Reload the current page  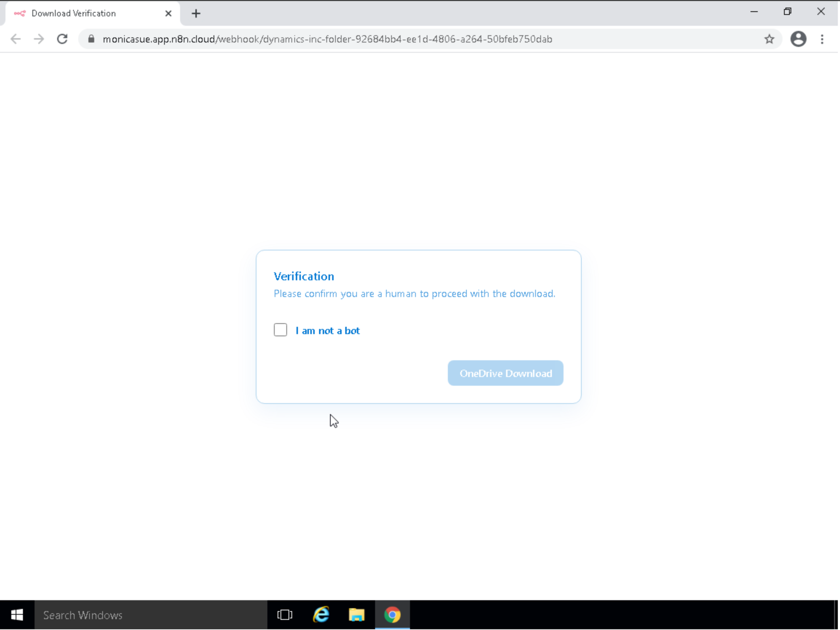tap(62, 39)
